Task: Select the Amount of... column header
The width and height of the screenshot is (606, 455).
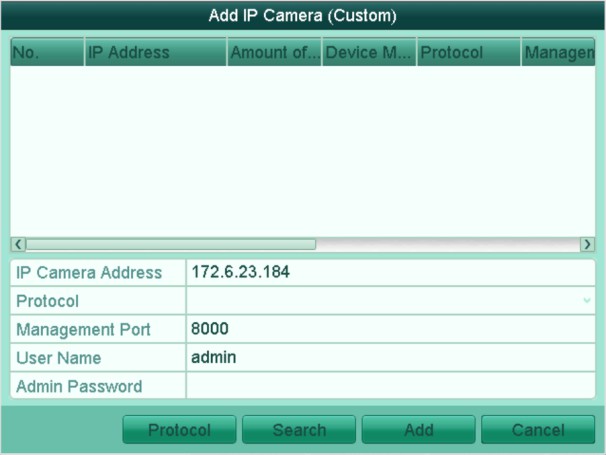Action: tap(274, 52)
